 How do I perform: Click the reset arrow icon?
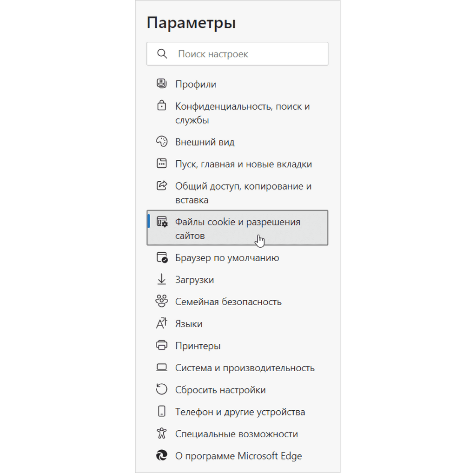[x=161, y=390]
